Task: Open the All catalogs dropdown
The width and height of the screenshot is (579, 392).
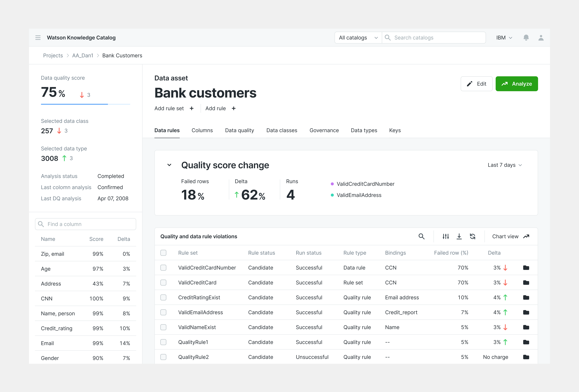Action: 358,38
